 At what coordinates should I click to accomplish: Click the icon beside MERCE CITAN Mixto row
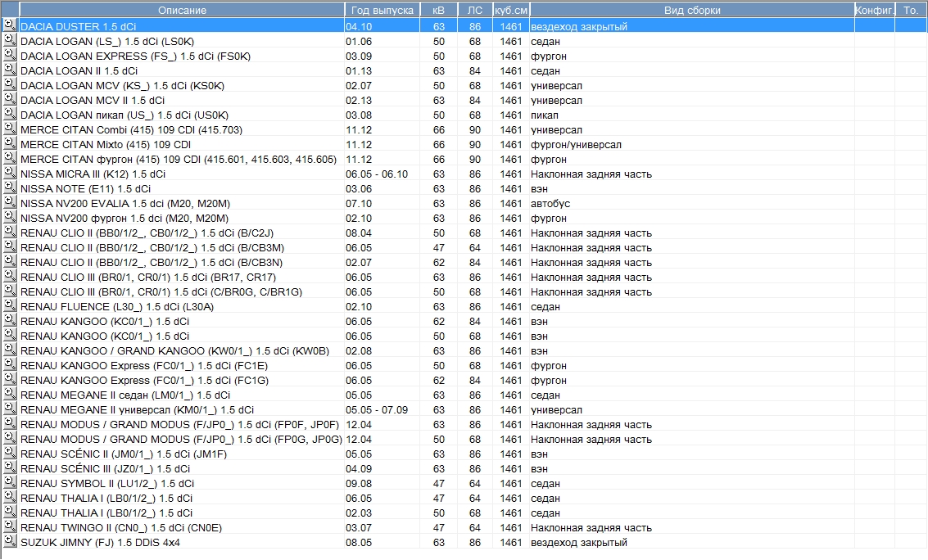pos(10,143)
